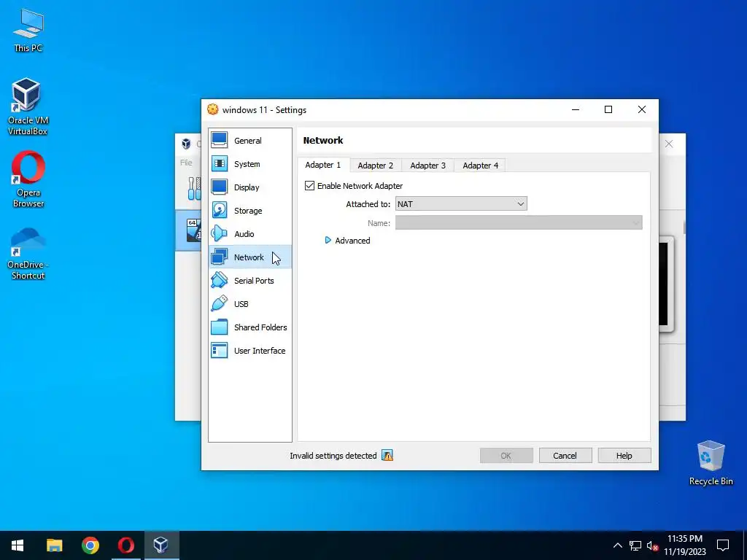Open the Audio settings section
747x560 pixels.
249,234
